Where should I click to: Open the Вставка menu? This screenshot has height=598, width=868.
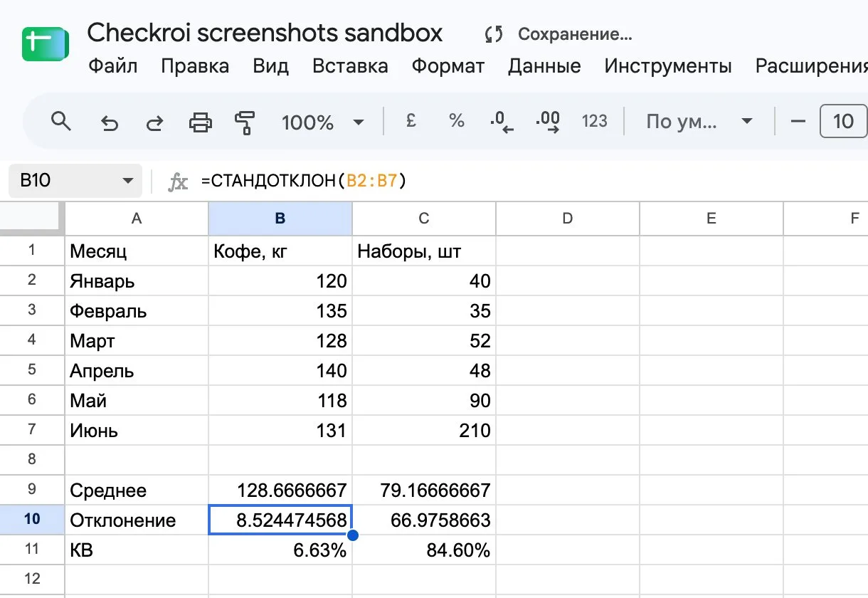click(350, 66)
